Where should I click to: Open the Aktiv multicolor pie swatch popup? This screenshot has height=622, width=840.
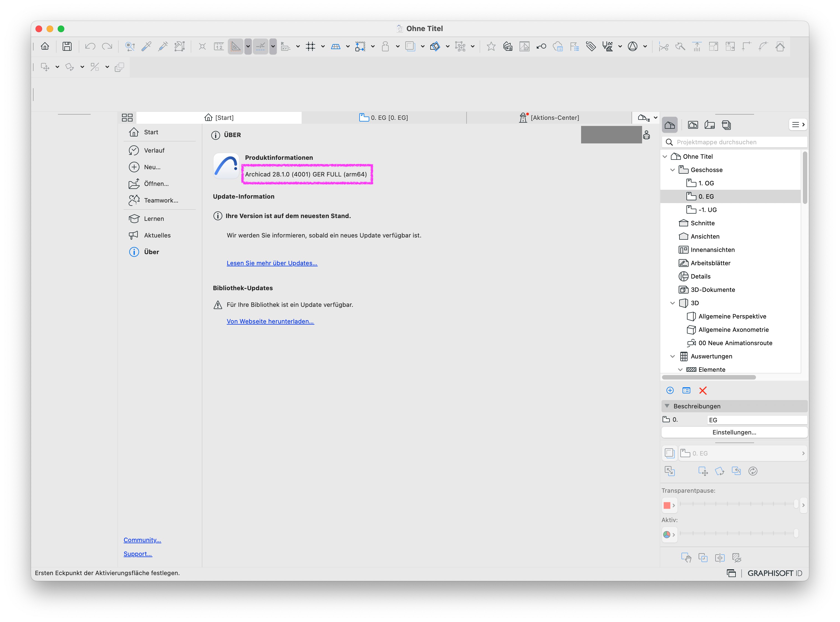[669, 535]
